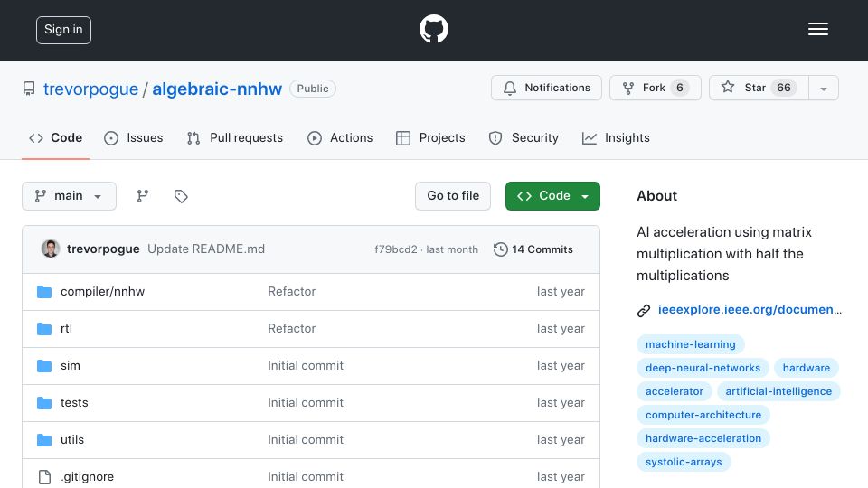868x488 pixels.
Task: Open Initial commit message for utils
Action: (x=306, y=440)
